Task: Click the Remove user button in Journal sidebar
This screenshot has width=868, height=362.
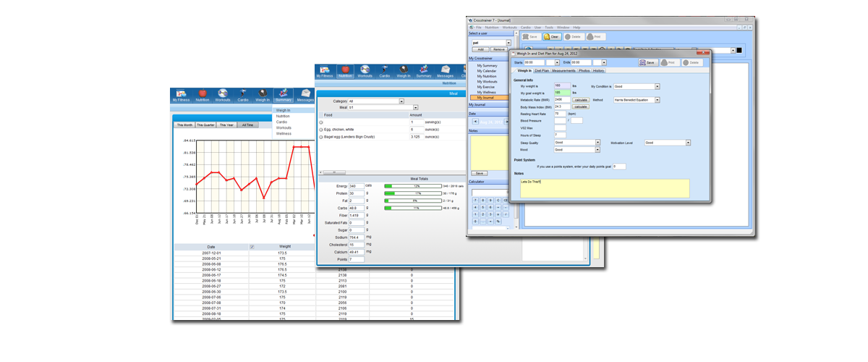Action: (x=499, y=49)
